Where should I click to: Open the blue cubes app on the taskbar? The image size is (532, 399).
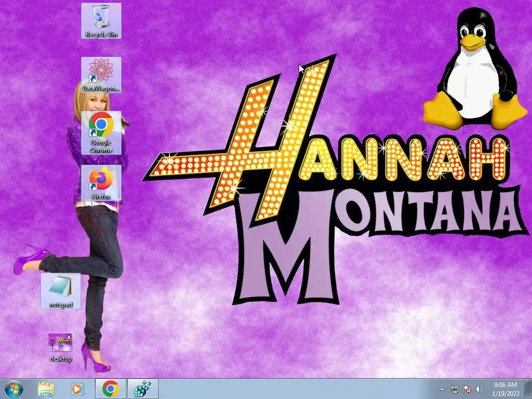(x=143, y=389)
